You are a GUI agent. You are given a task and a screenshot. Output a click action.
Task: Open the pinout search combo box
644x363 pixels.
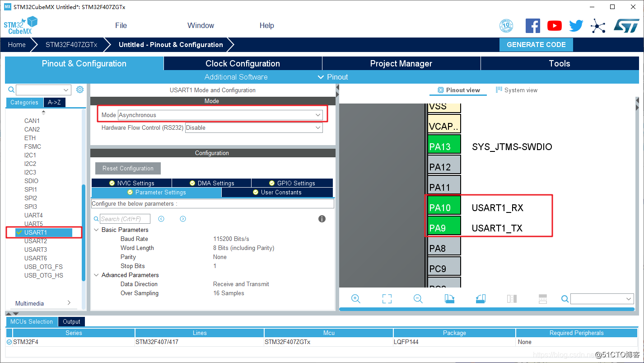point(602,299)
